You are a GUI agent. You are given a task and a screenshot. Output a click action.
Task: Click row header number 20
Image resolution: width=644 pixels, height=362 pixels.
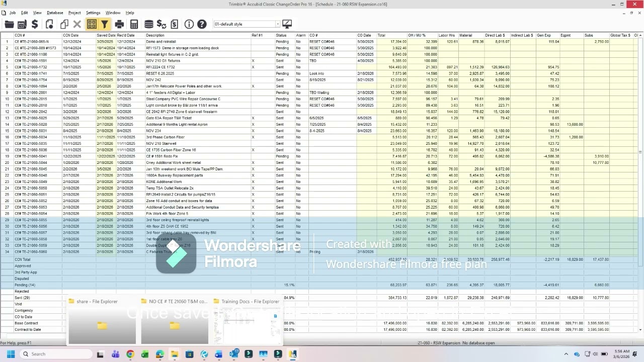(7, 163)
